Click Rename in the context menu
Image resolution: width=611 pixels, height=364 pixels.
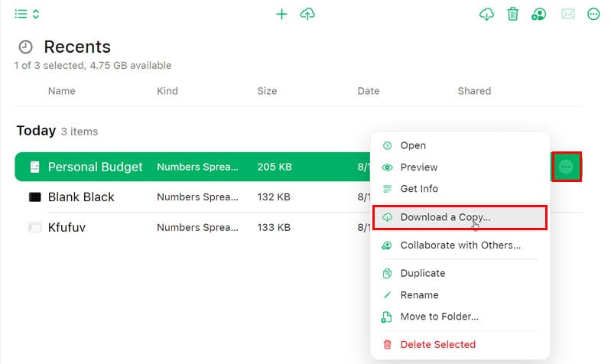[419, 295]
